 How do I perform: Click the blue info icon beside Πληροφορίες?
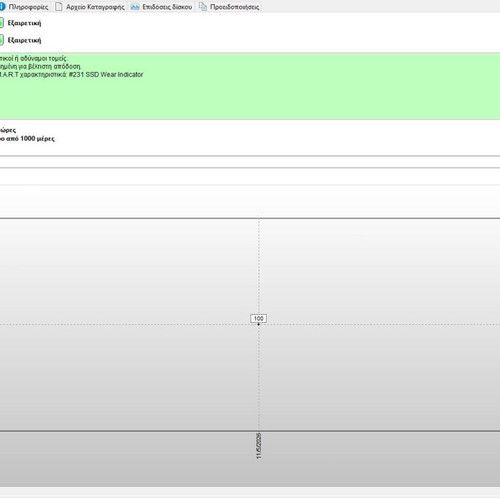coord(2,7)
